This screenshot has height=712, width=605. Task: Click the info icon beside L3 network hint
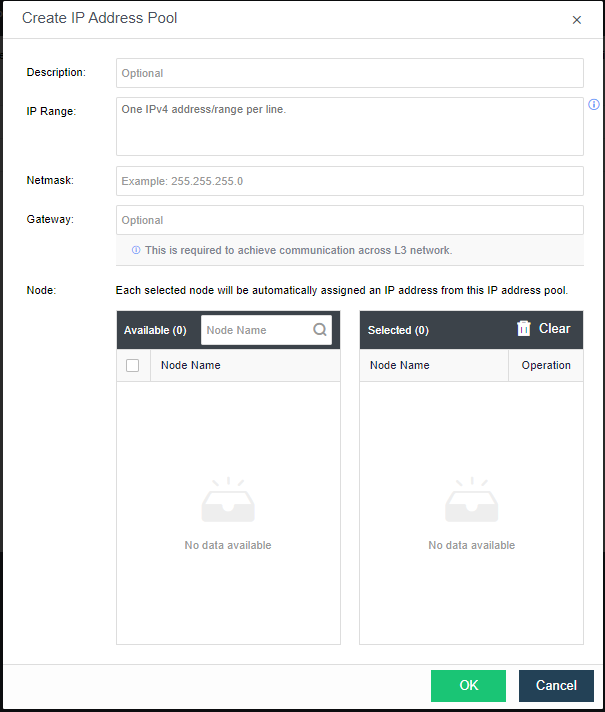pyautogui.click(x=136, y=250)
